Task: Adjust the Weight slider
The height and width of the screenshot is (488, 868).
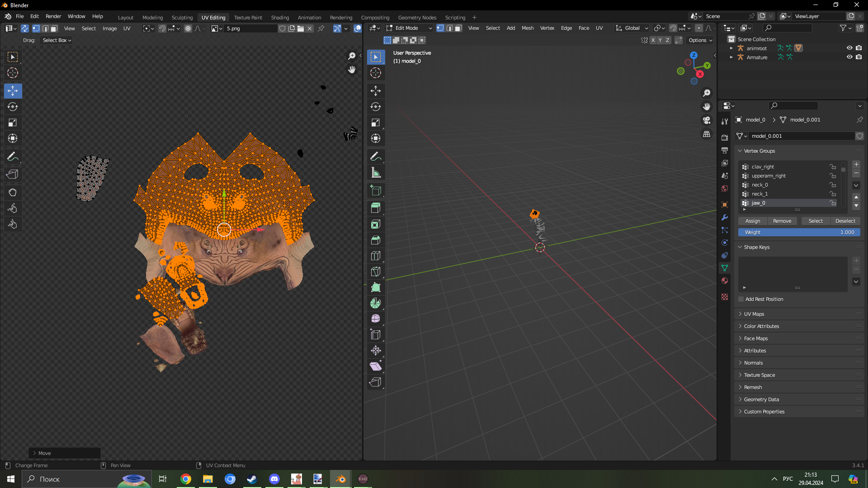Action: click(x=799, y=232)
